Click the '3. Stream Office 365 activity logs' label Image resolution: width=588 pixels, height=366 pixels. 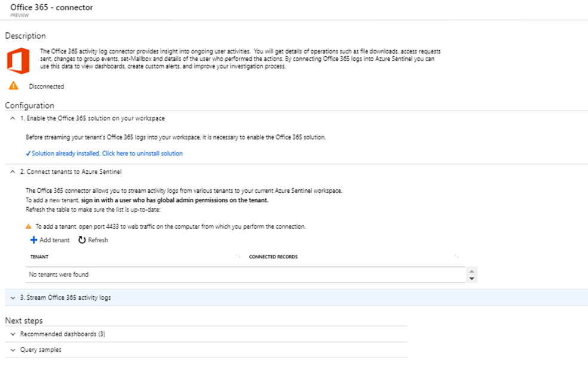[66, 298]
